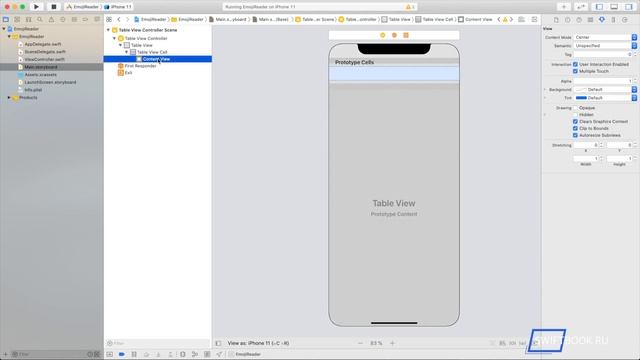Click View as: iPhone 11 button
The image size is (640, 360).
coord(258,343)
